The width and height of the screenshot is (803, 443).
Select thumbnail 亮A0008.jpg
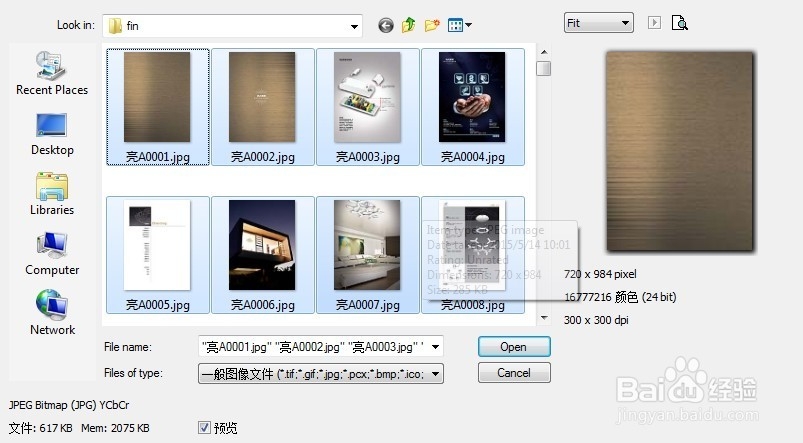click(x=473, y=255)
